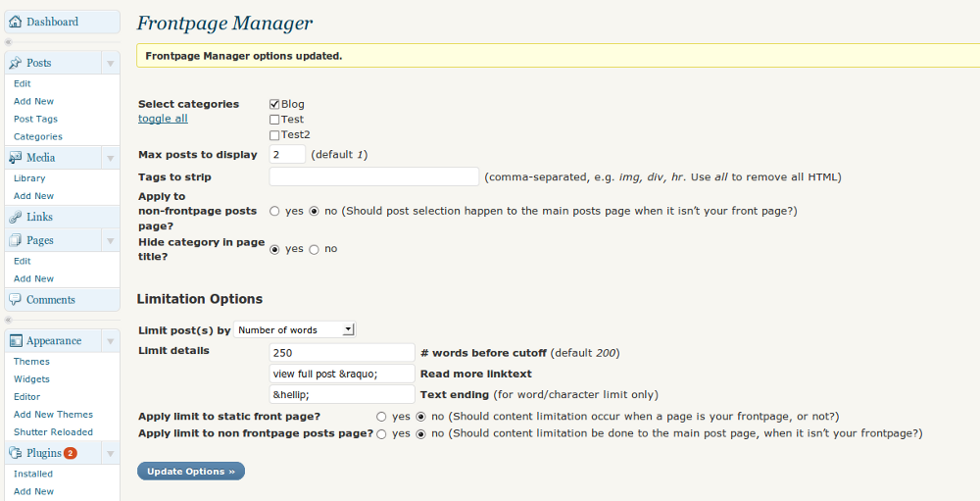Click the Plugins plug icon

tap(16, 453)
